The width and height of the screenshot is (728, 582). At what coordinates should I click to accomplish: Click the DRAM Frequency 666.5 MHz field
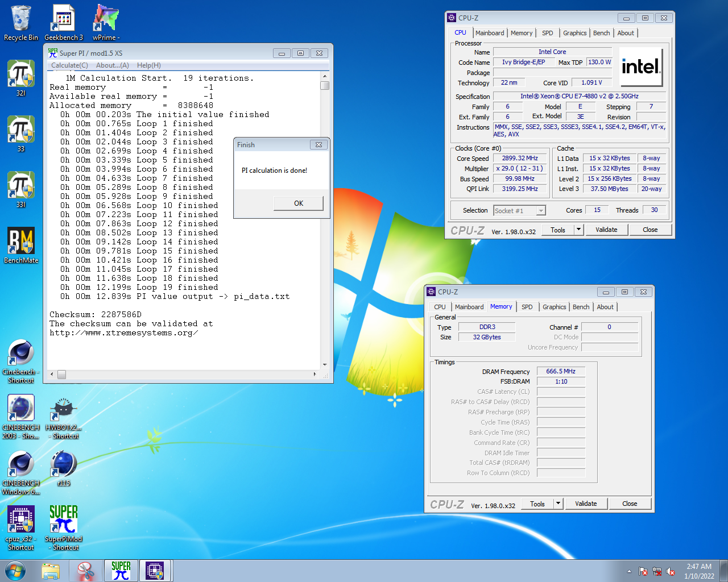click(x=561, y=371)
